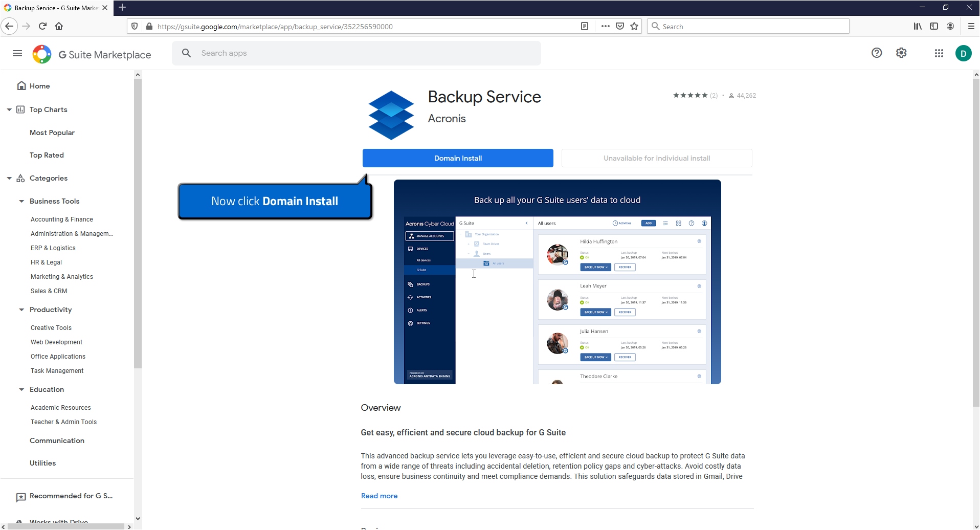
Task: Collapse the Education group
Action: click(21, 389)
